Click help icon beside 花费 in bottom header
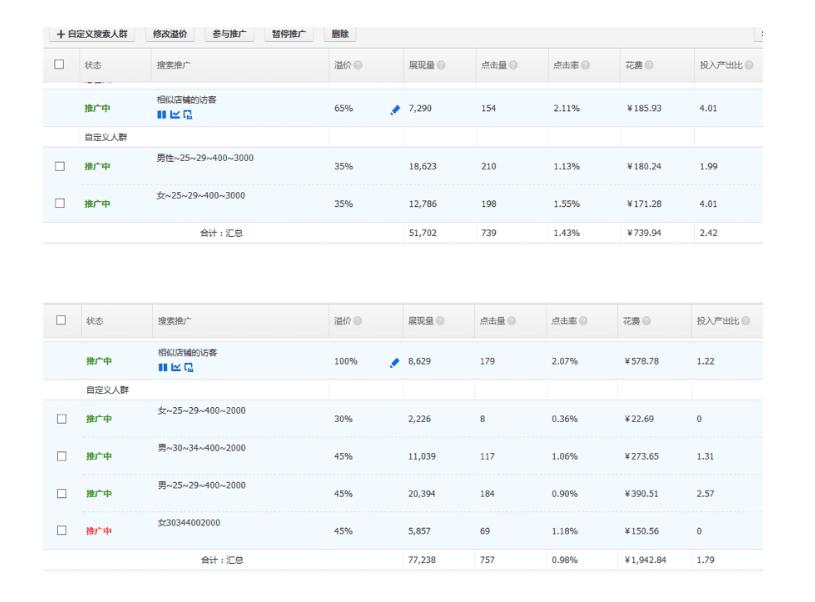Screen dimensions: 815x602 [x=647, y=321]
